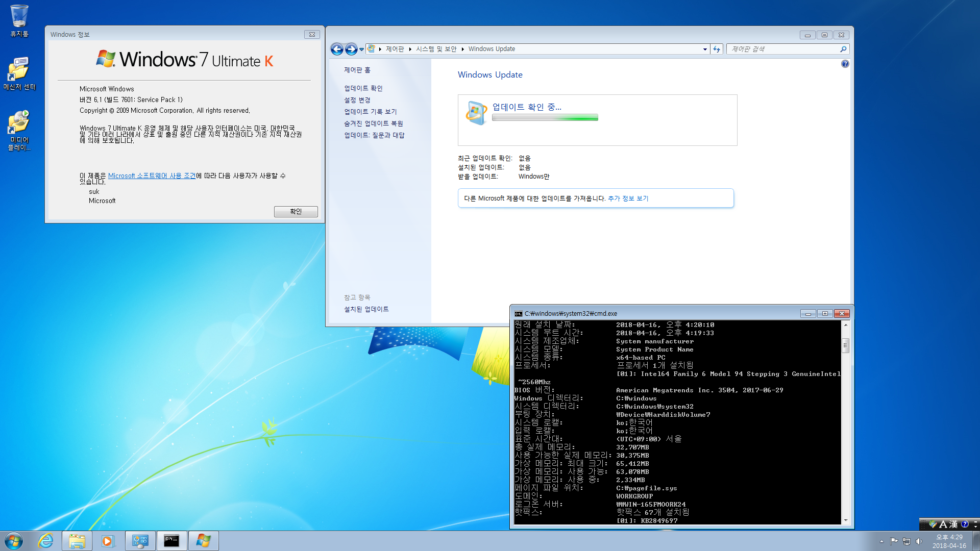980x551 pixels.
Task: Open the Recycle Bin desktop icon
Action: 19,21
